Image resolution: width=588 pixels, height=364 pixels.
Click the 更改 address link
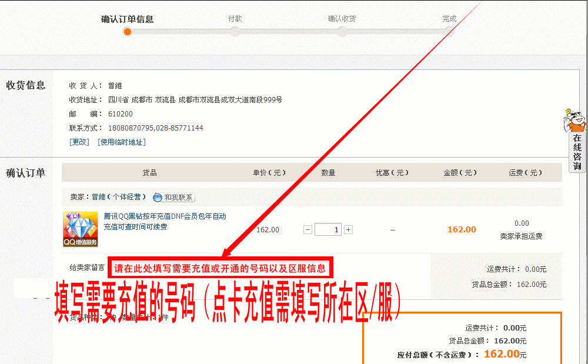(79, 142)
